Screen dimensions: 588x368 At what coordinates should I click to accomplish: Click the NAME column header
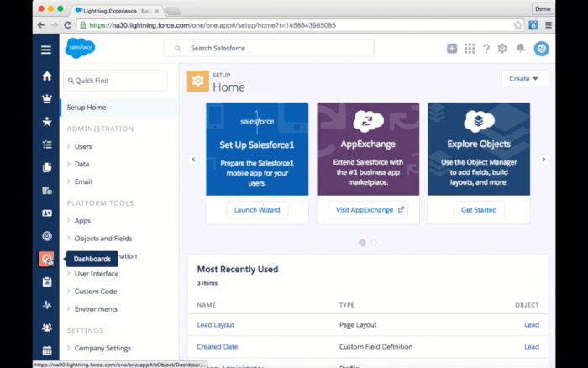(207, 305)
